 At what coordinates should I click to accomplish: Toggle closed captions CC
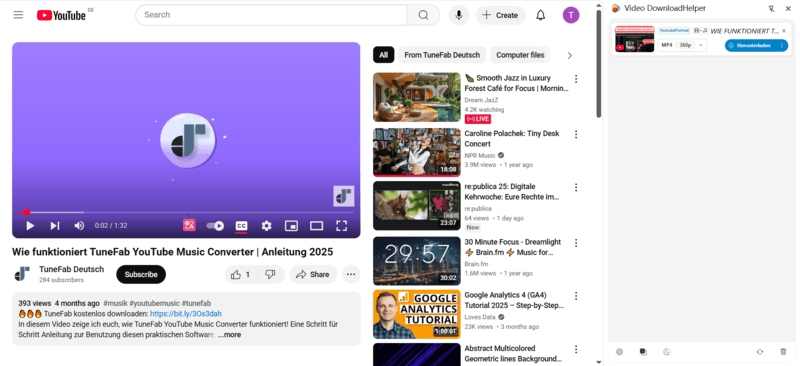tap(241, 226)
